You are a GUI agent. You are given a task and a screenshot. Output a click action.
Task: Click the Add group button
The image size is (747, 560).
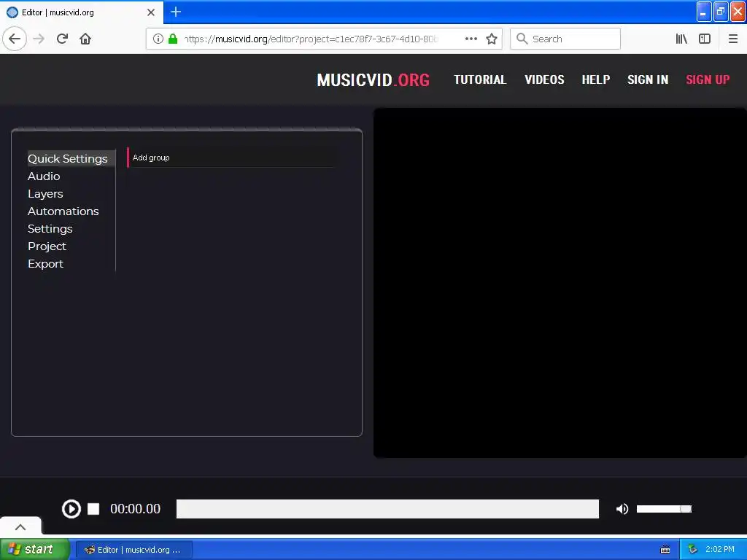(x=231, y=157)
